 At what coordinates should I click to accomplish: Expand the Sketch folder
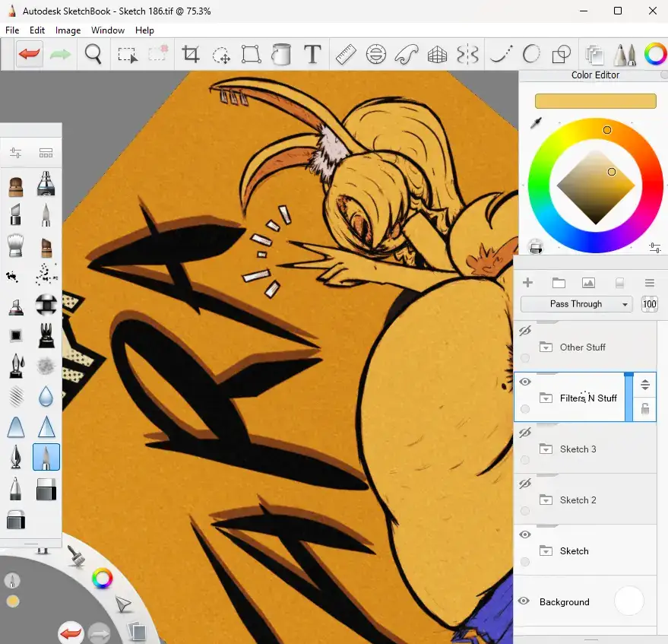(x=546, y=550)
